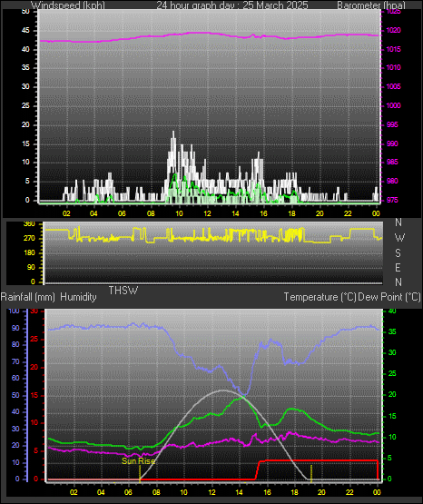Click the 10 hour label under the windspeed chart
The height and width of the screenshot is (504, 423).
tap(179, 213)
